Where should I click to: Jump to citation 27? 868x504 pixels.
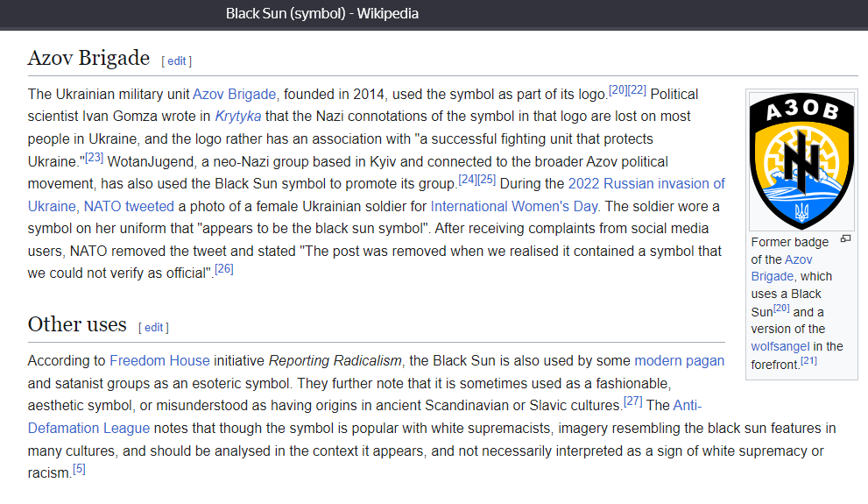(632, 401)
